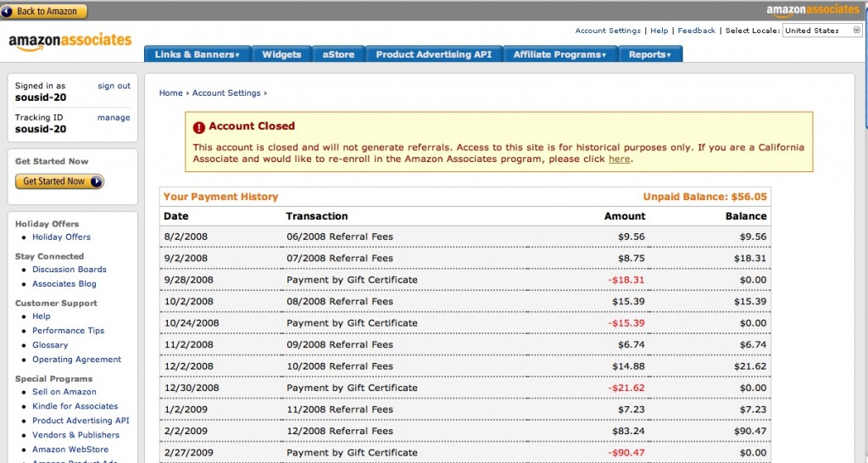The height and width of the screenshot is (463, 868).
Task: Open the Operating Agreement link
Action: 76,360
